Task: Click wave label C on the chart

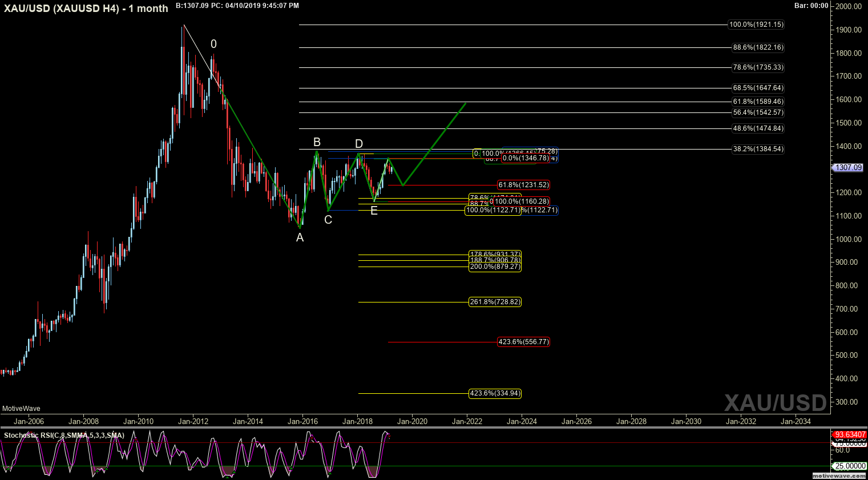Action: tap(328, 220)
